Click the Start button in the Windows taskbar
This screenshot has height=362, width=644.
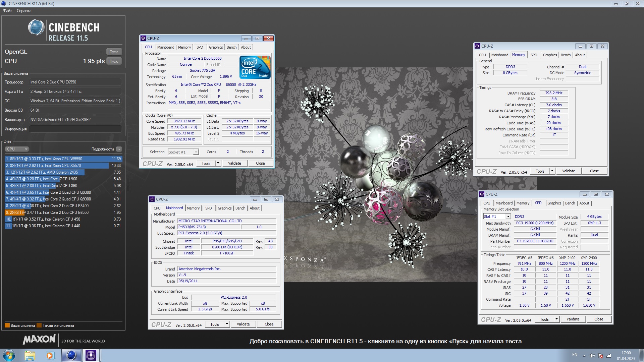point(9,355)
